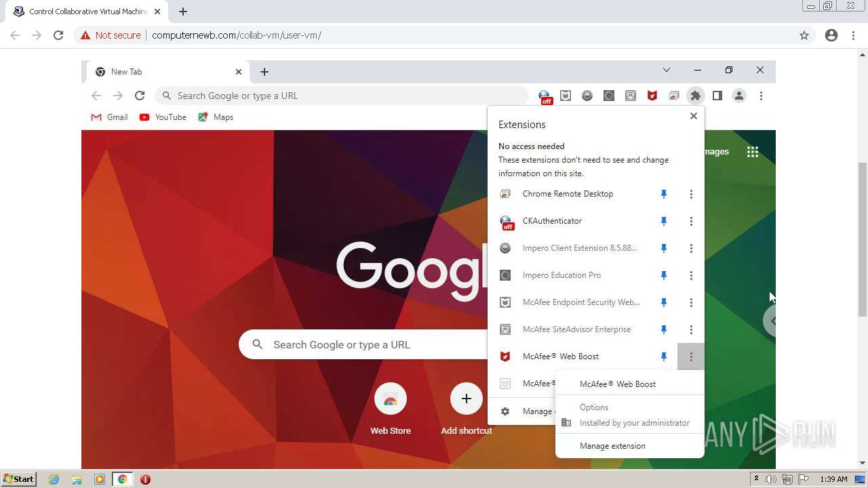Click the McAfee SiteAdvisor toolbar icon
The height and width of the screenshot is (488, 868).
click(x=631, y=96)
